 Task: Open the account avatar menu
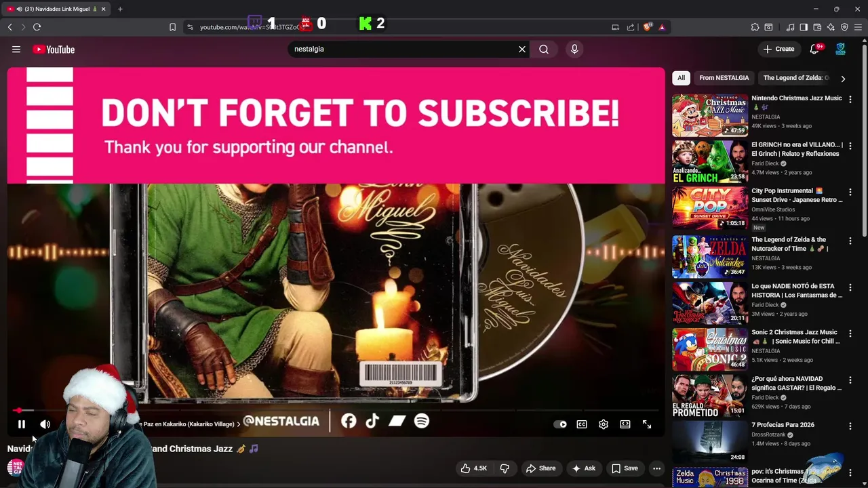pos(840,49)
